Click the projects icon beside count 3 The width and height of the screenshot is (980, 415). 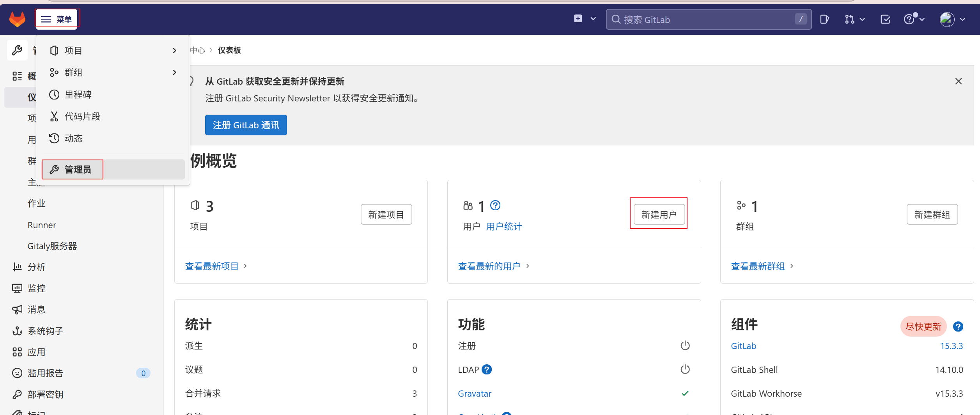coord(195,206)
